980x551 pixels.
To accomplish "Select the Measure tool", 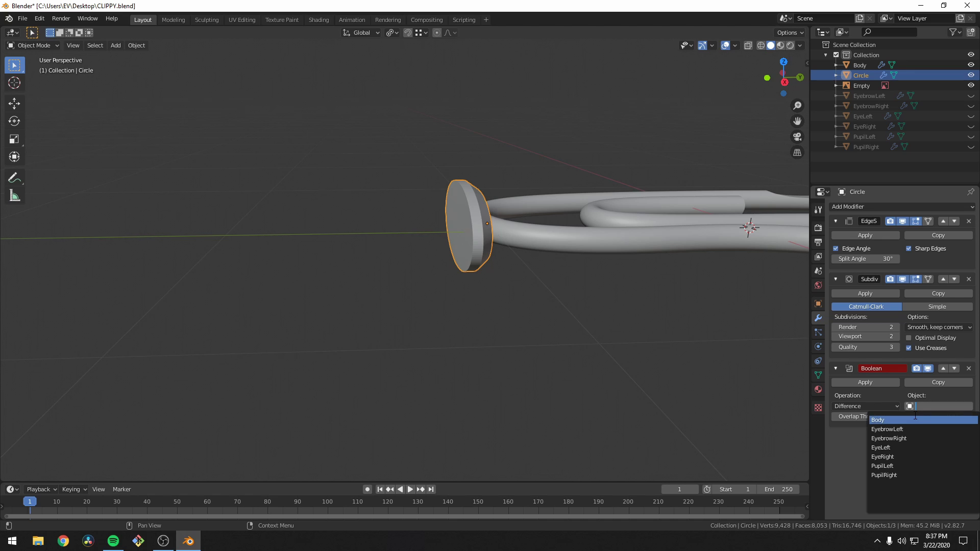I will pos(14,195).
